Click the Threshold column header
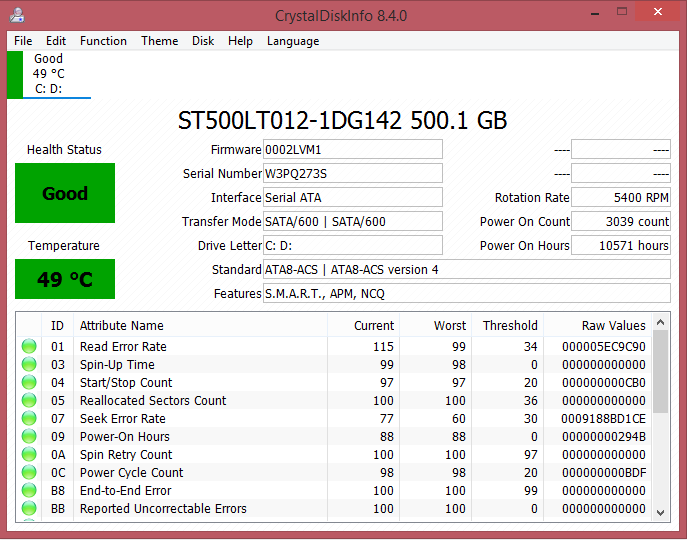 pyautogui.click(x=507, y=325)
